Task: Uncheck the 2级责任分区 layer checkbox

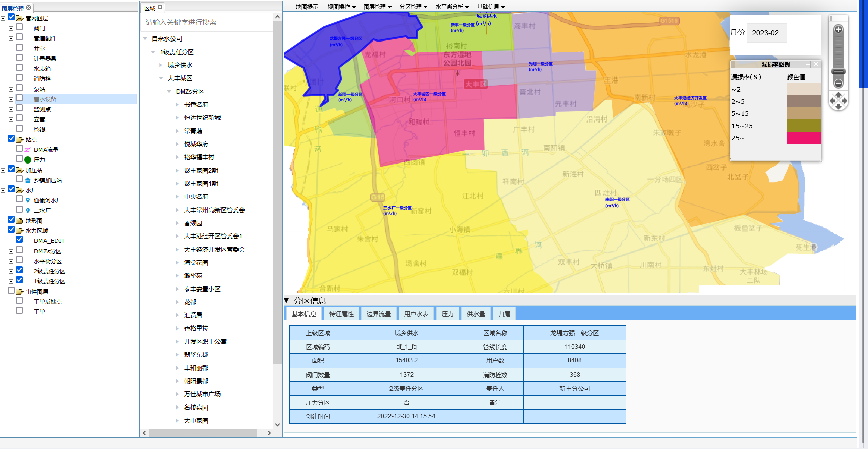Action: (19, 270)
